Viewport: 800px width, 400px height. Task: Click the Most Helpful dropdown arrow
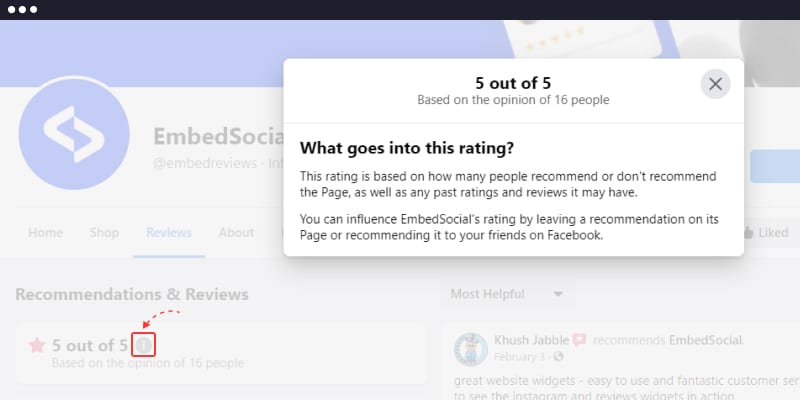pyautogui.click(x=558, y=294)
